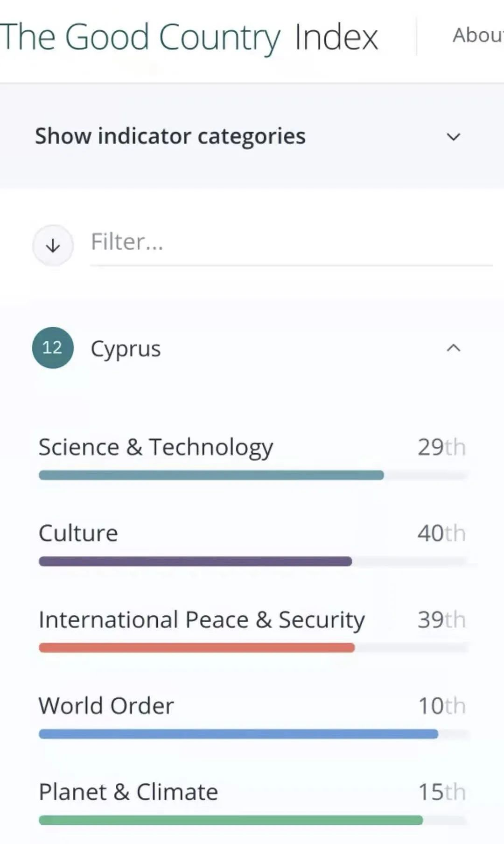This screenshot has width=504, height=844.
Task: Click the purple Culture ranking bar
Action: (196, 561)
